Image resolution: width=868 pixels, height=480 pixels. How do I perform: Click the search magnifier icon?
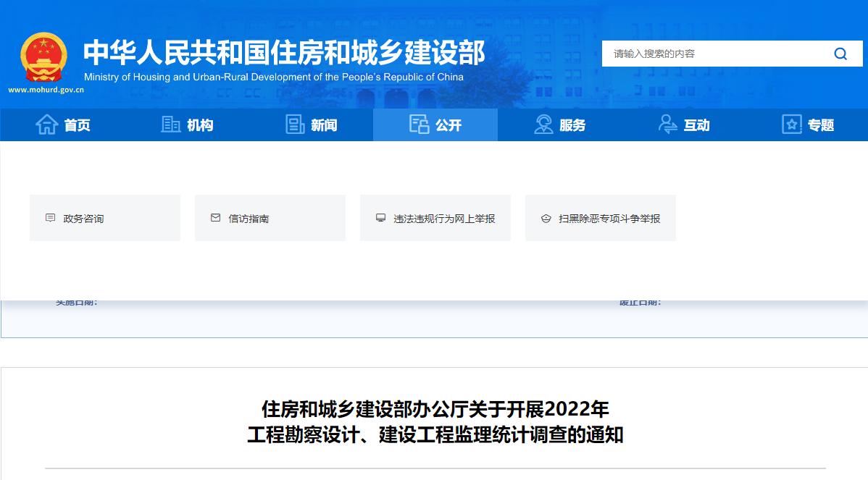840,54
